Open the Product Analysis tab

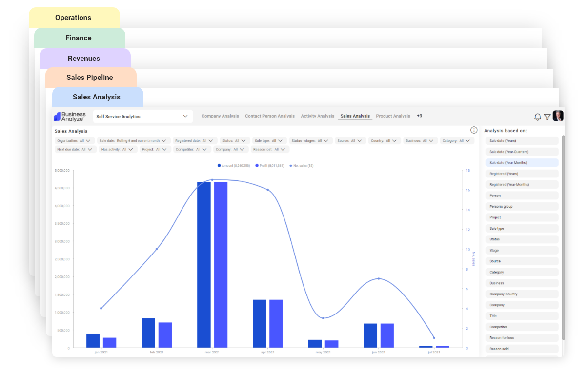393,116
